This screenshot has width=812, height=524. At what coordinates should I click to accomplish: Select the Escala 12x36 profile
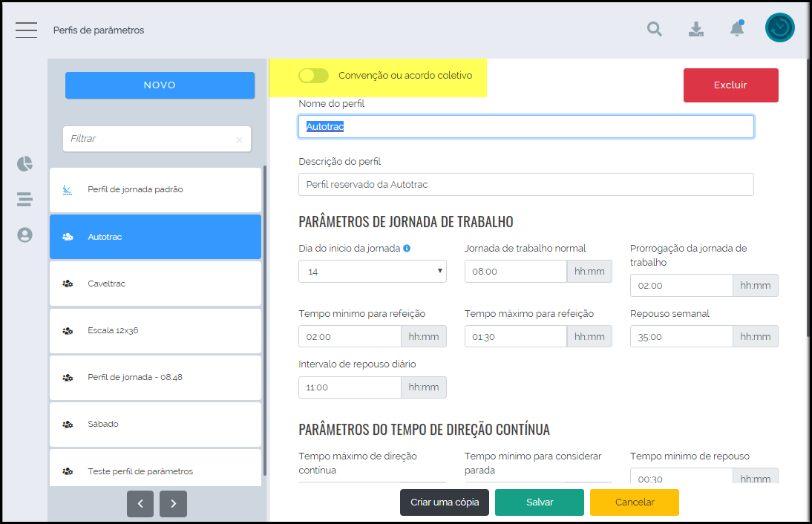click(155, 330)
